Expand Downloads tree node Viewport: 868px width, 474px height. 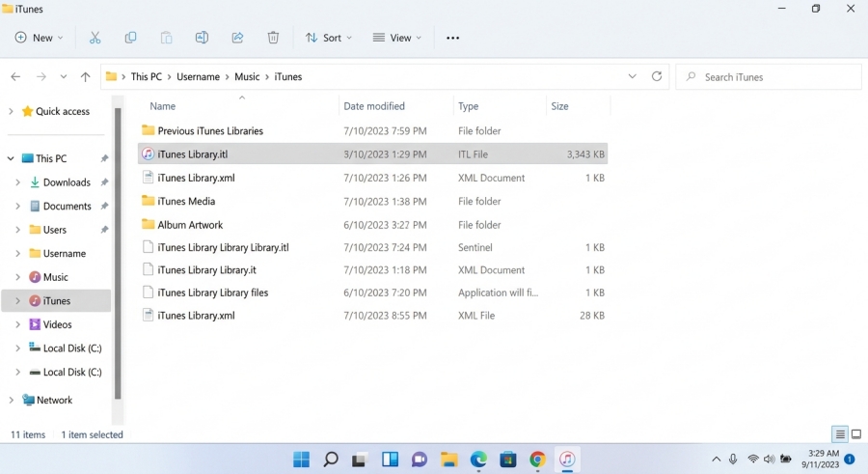(17, 182)
